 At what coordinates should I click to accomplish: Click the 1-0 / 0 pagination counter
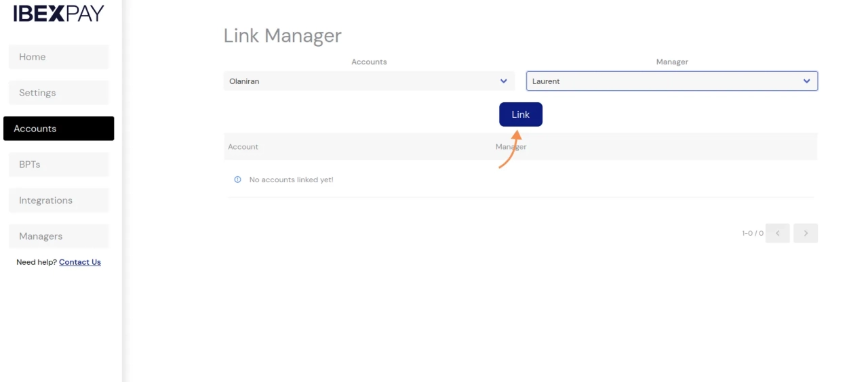point(752,233)
